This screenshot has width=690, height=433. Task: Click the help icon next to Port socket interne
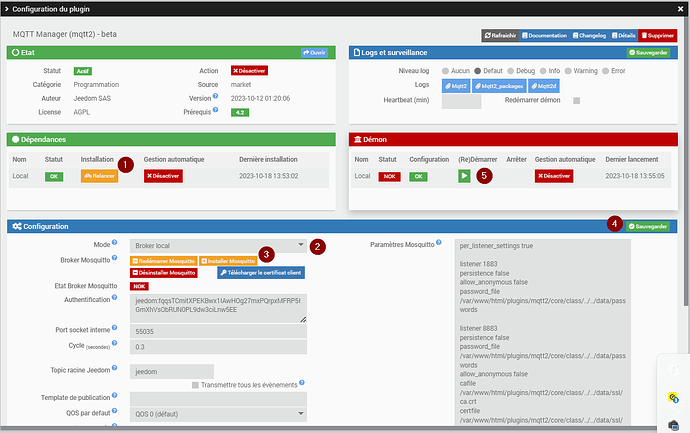tap(114, 327)
